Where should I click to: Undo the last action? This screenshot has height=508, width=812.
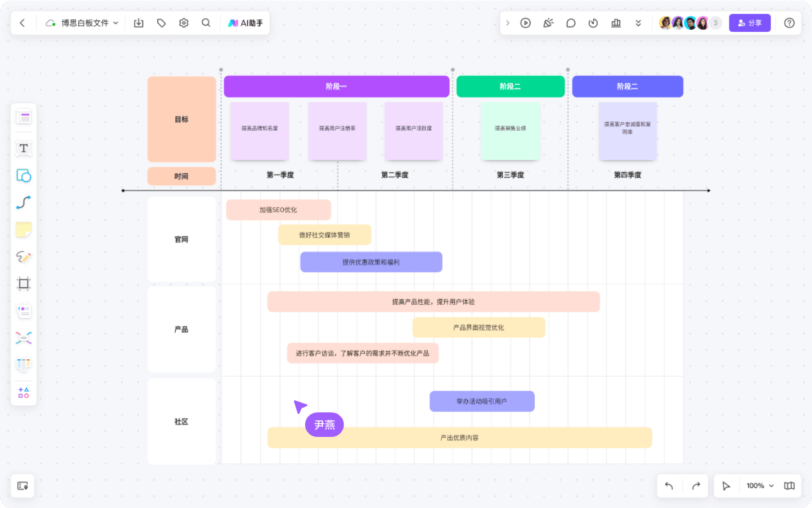click(x=669, y=485)
